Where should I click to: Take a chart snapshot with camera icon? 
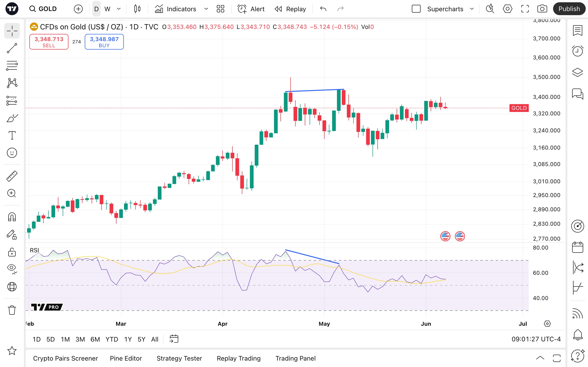pyautogui.click(x=542, y=9)
